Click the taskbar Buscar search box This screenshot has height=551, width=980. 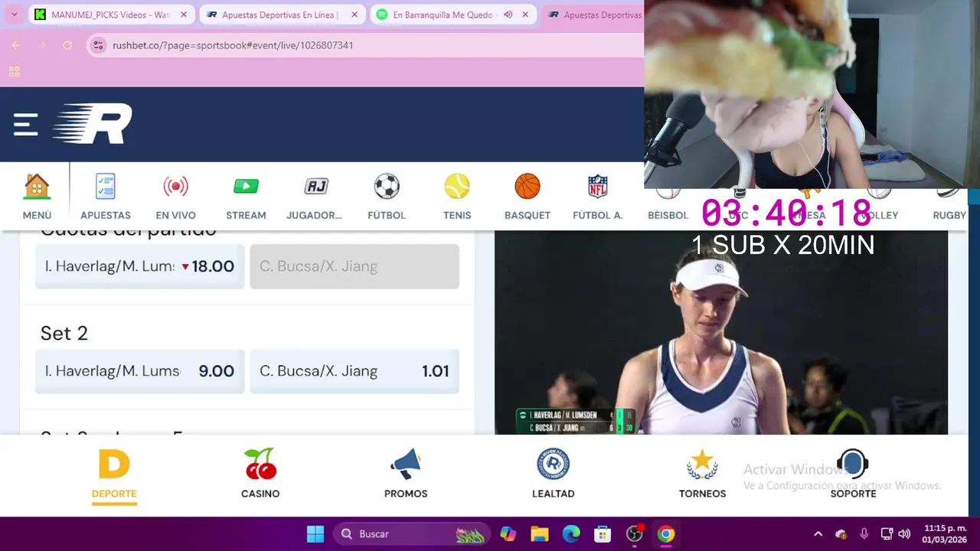412,534
